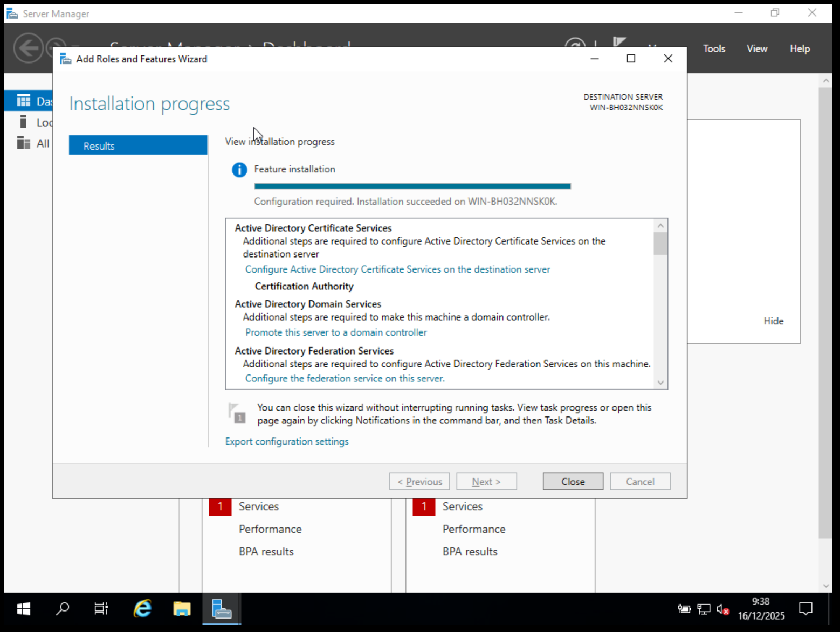Select the Results step in wizard sidebar
Viewport: 840px width, 632px height.
pos(138,145)
